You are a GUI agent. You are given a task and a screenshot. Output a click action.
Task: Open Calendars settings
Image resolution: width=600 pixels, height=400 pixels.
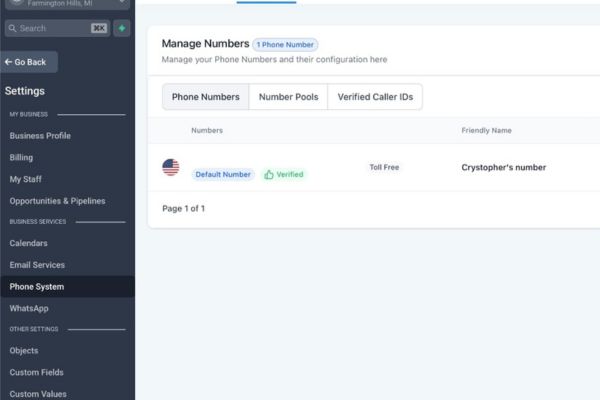point(29,243)
